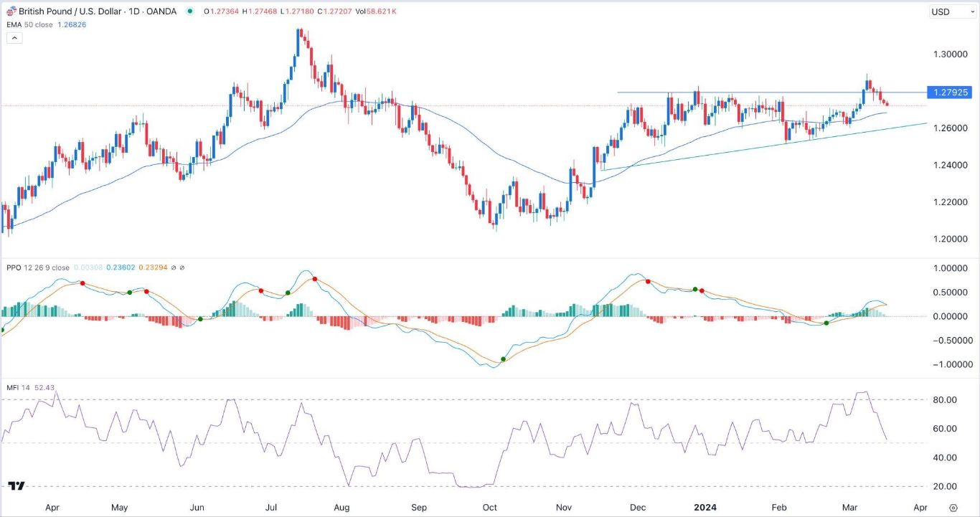
Task: Click the Apr label at left of time axis
Action: coord(52,507)
